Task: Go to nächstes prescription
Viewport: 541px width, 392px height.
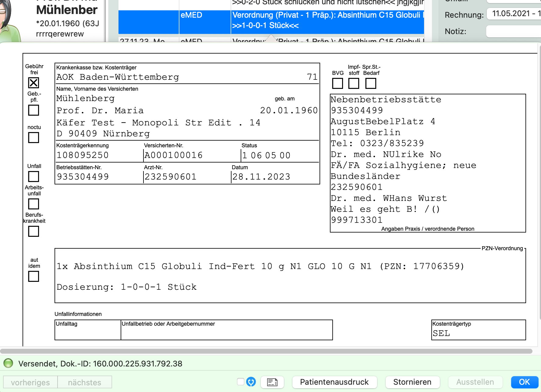Action: click(x=85, y=382)
